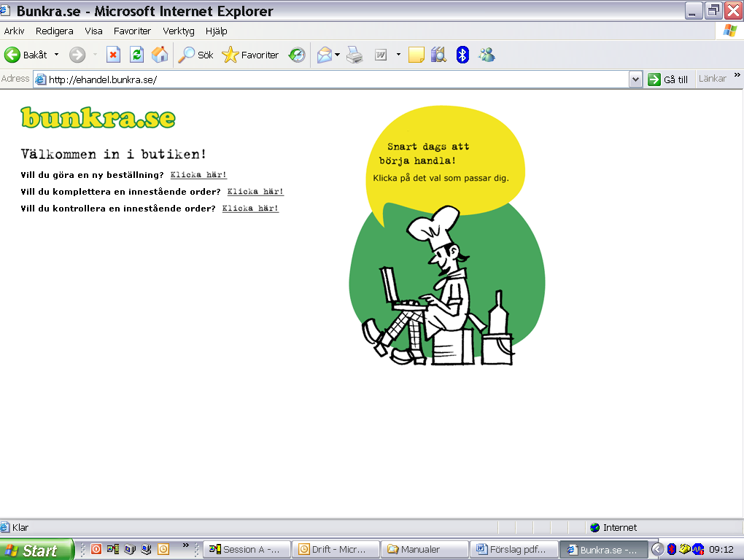
Task: Open the Favoriter star button
Action: pyautogui.click(x=250, y=55)
